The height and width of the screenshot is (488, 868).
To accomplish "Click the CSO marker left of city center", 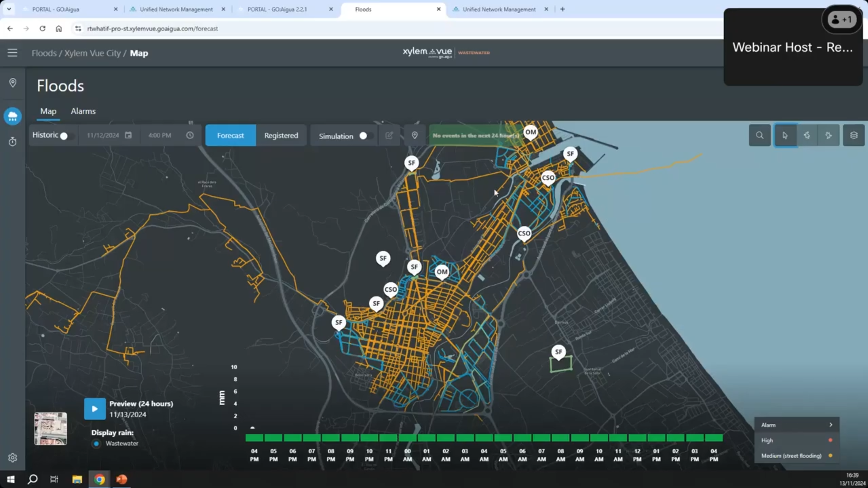I will [x=390, y=290].
